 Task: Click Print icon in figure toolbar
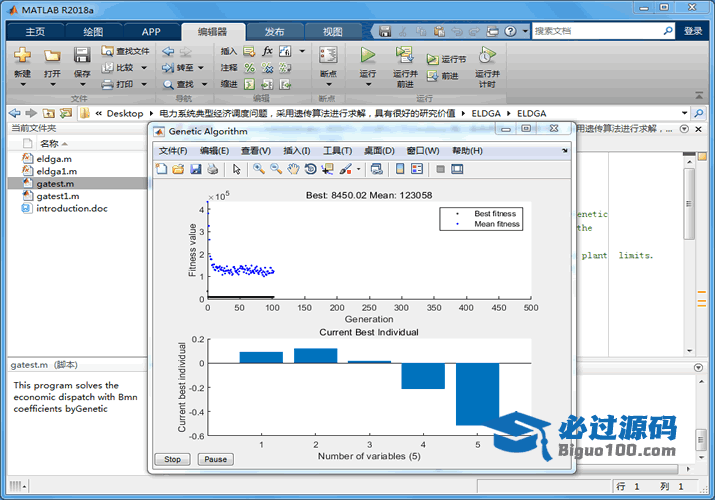(212, 169)
